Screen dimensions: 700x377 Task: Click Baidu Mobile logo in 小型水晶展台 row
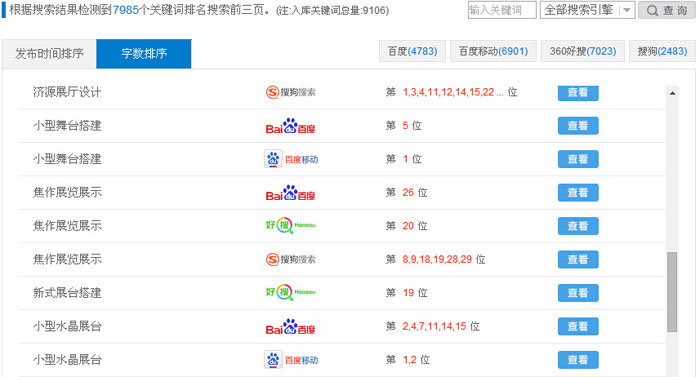[x=291, y=360]
